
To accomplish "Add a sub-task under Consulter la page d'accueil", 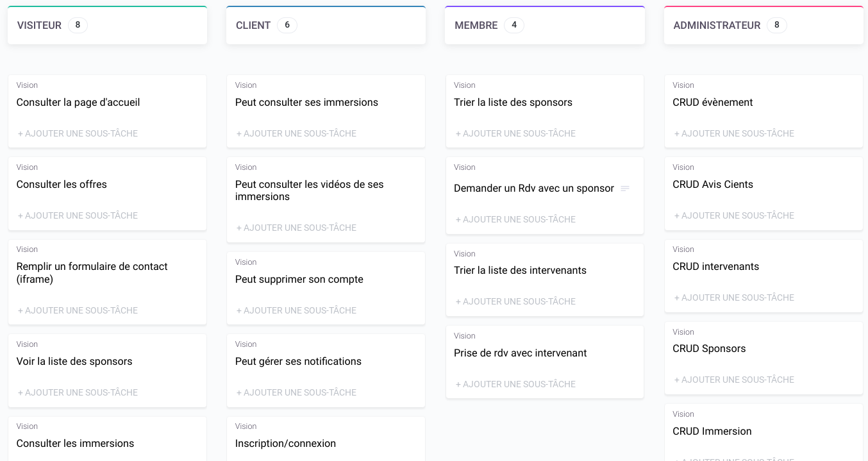I will (78, 133).
